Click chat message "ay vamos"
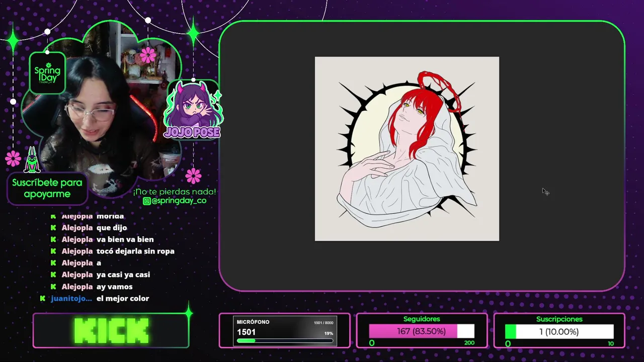The height and width of the screenshot is (362, 644). click(115, 287)
